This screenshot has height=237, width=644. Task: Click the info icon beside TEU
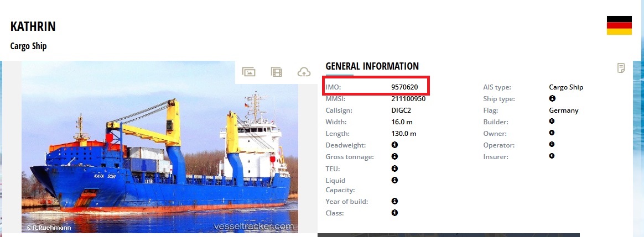click(394, 168)
